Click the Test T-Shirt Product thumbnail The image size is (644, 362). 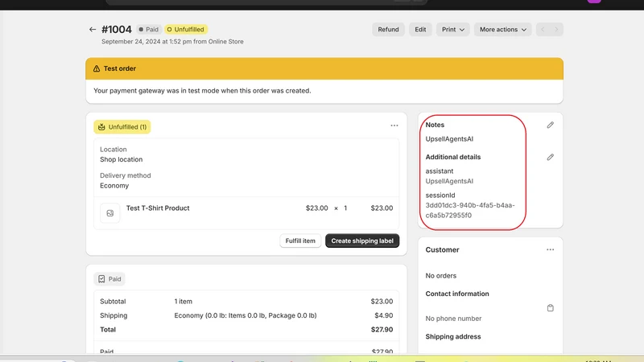110,213
